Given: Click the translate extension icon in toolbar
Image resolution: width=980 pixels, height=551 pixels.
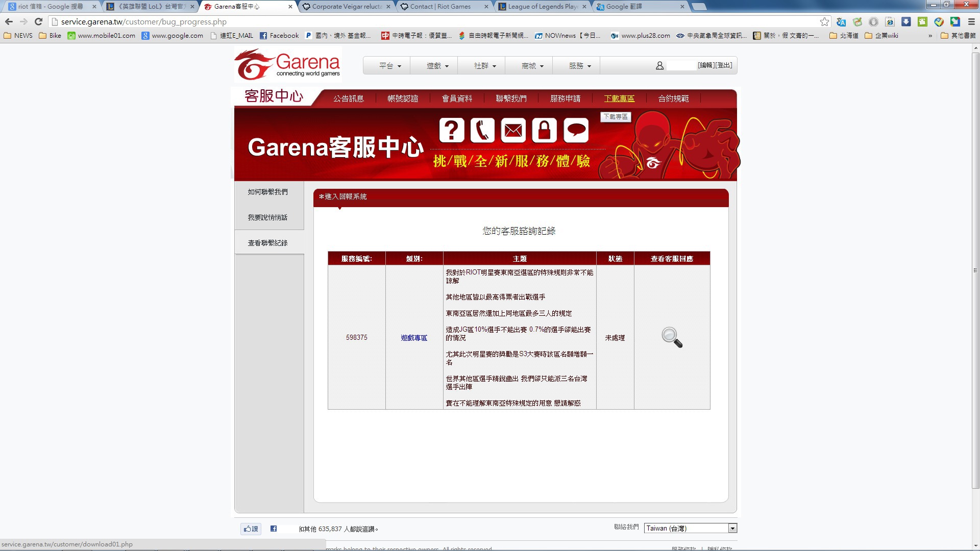Looking at the screenshot, I should (x=841, y=21).
